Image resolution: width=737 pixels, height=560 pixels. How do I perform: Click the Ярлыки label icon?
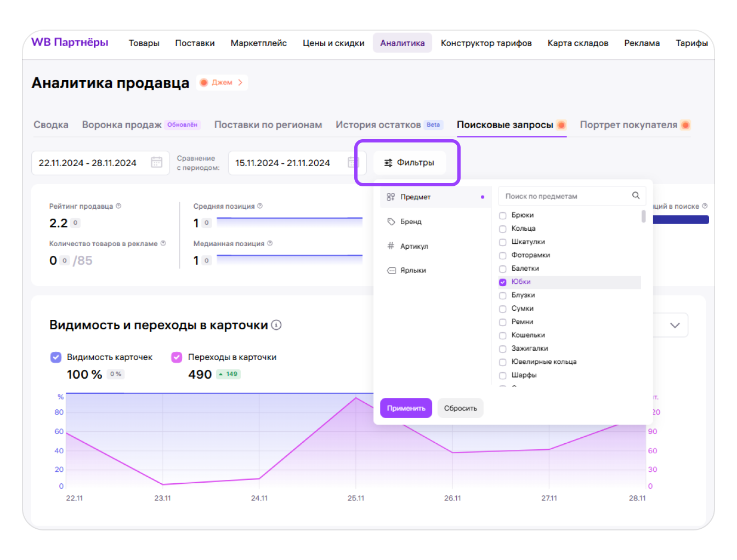click(x=391, y=270)
